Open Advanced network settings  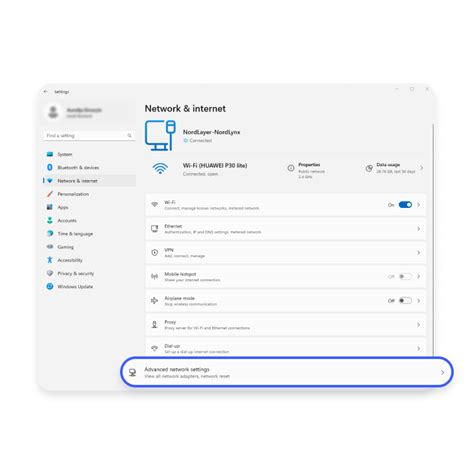(287, 372)
